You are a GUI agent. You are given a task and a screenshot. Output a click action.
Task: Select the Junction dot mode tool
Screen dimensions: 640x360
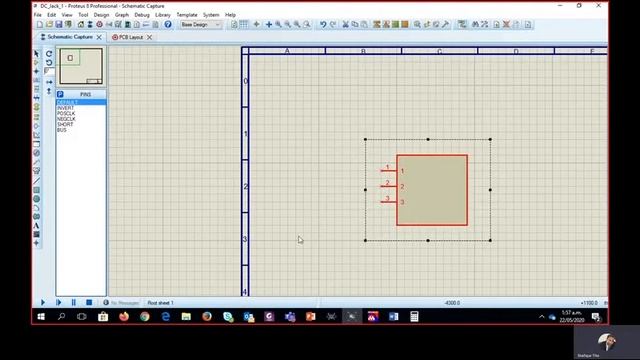coord(36,71)
